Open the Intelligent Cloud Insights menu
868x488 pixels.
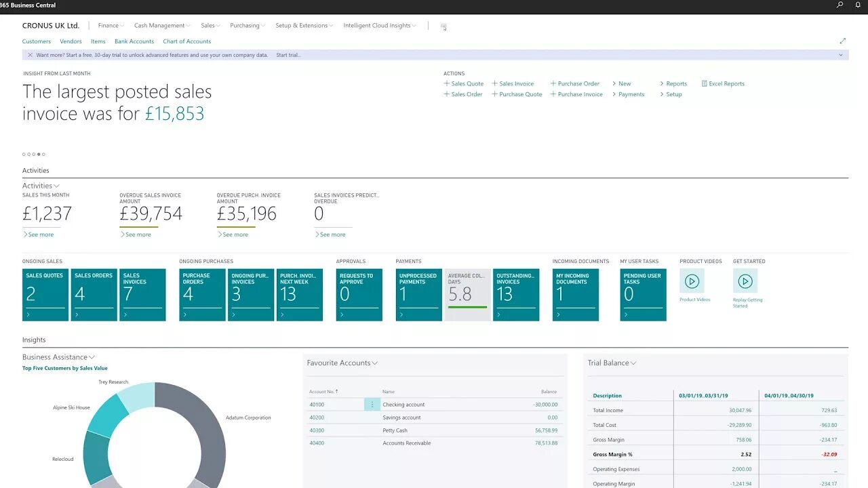pos(380,26)
